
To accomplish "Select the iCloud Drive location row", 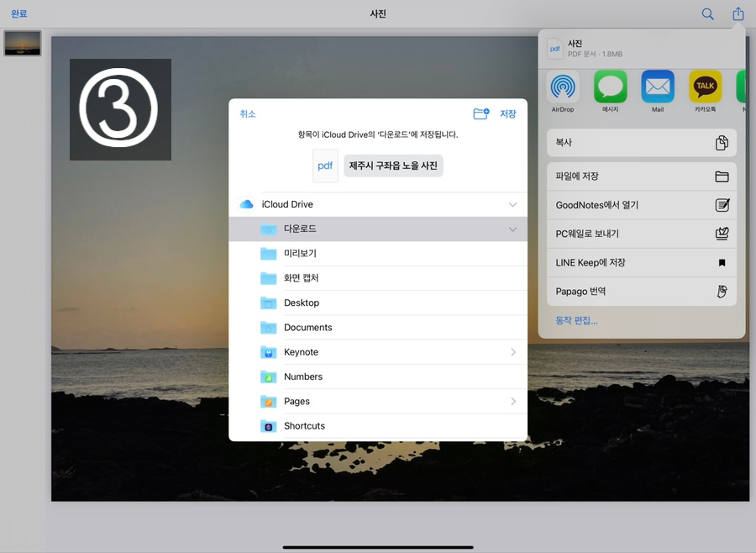I will [x=377, y=204].
